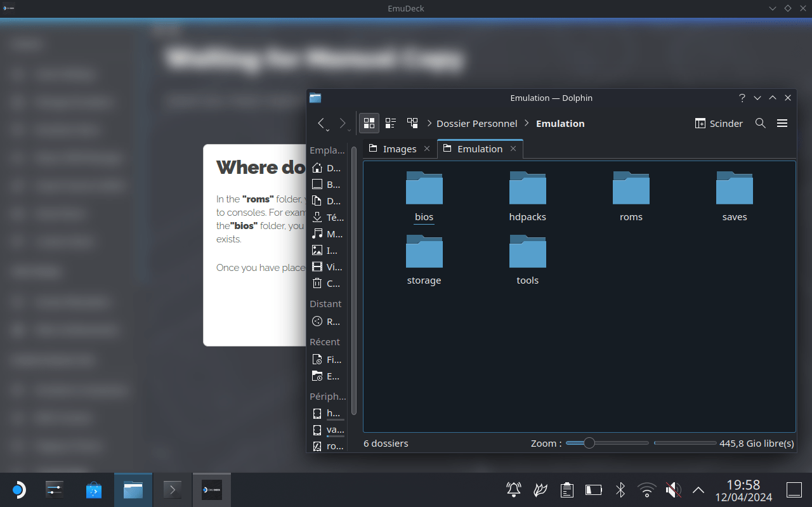Image resolution: width=812 pixels, height=507 pixels.
Task: Go back to the previous folder
Action: [x=322, y=123]
